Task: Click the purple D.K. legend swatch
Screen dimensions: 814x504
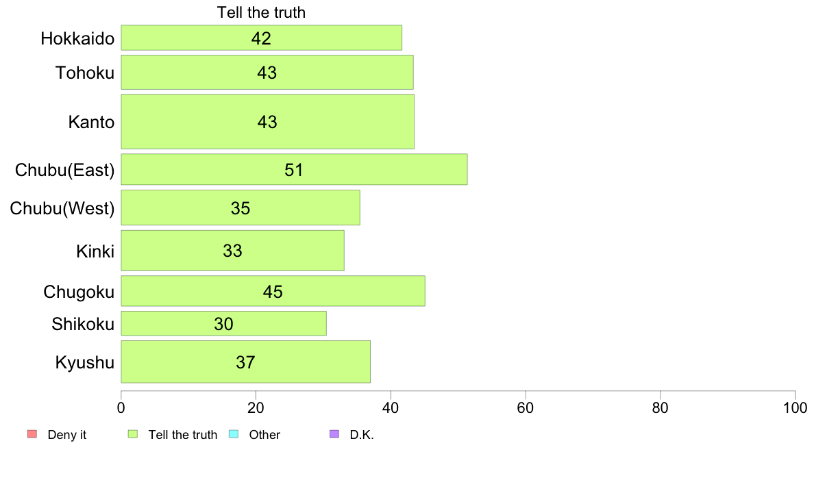Action: point(334,434)
